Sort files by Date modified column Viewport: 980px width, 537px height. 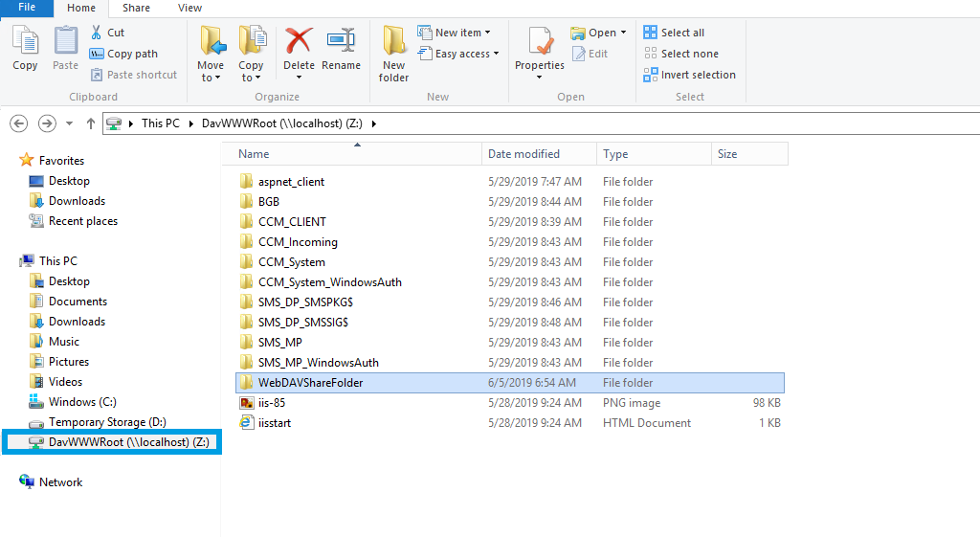click(523, 154)
